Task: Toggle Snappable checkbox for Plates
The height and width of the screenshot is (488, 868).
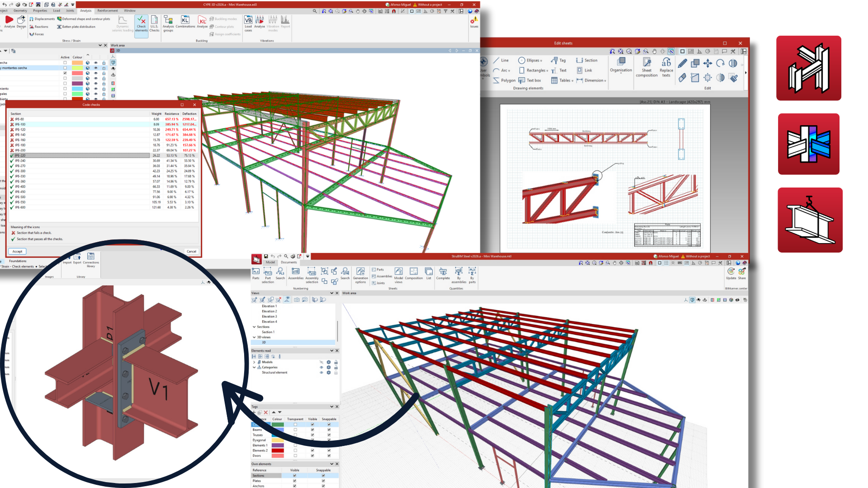Action: (323, 481)
